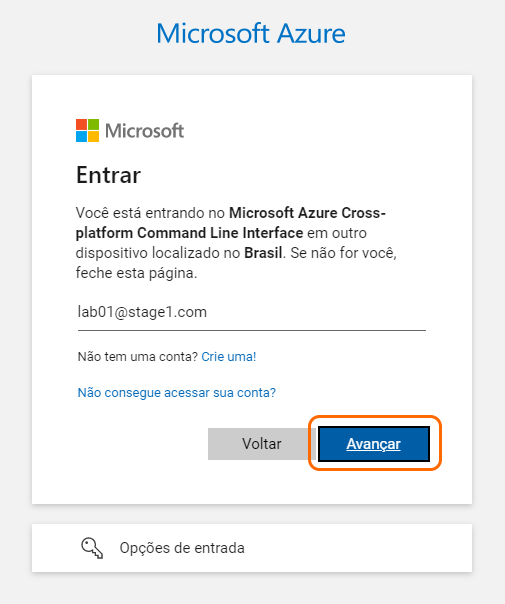
Task: Click the Entrar heading
Action: 109,175
